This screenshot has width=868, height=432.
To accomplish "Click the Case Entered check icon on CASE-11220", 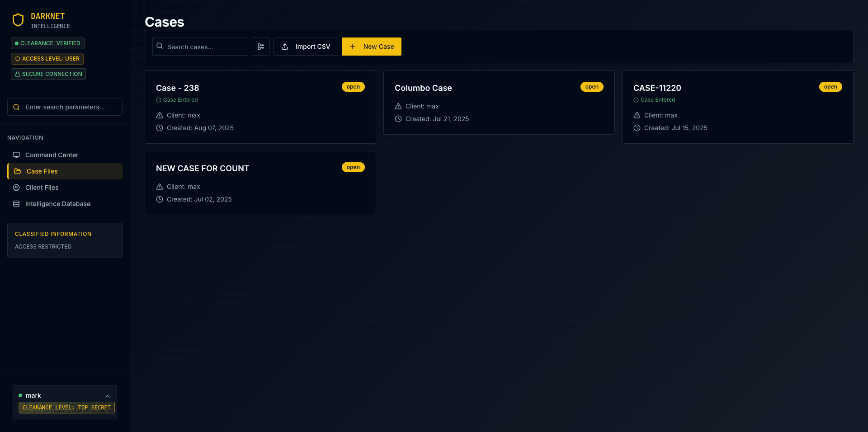I will pyautogui.click(x=636, y=100).
